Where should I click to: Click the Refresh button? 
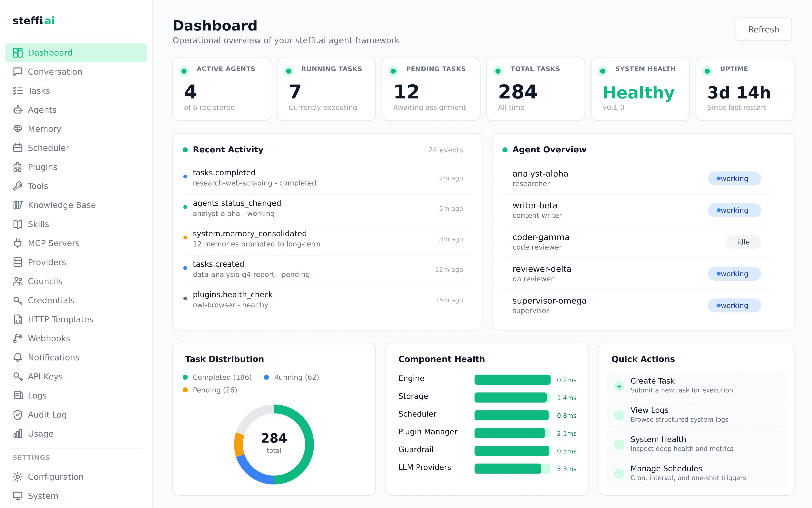tap(763, 30)
